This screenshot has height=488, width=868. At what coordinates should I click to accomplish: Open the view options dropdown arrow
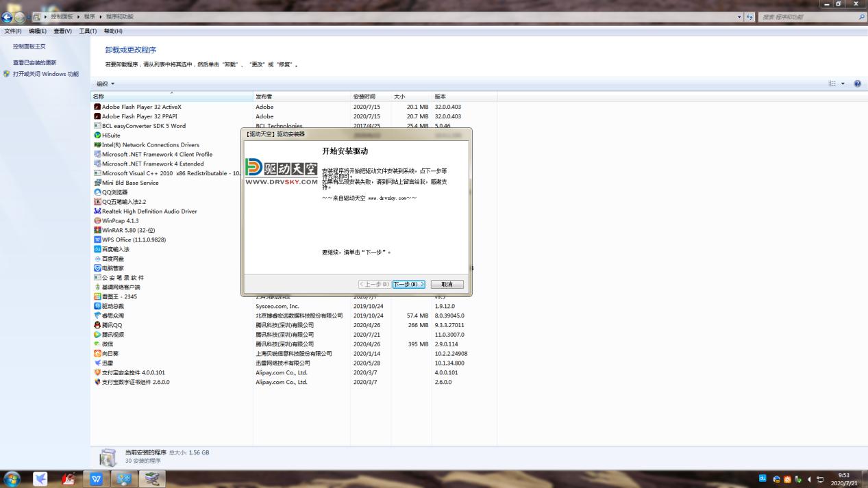(x=843, y=84)
